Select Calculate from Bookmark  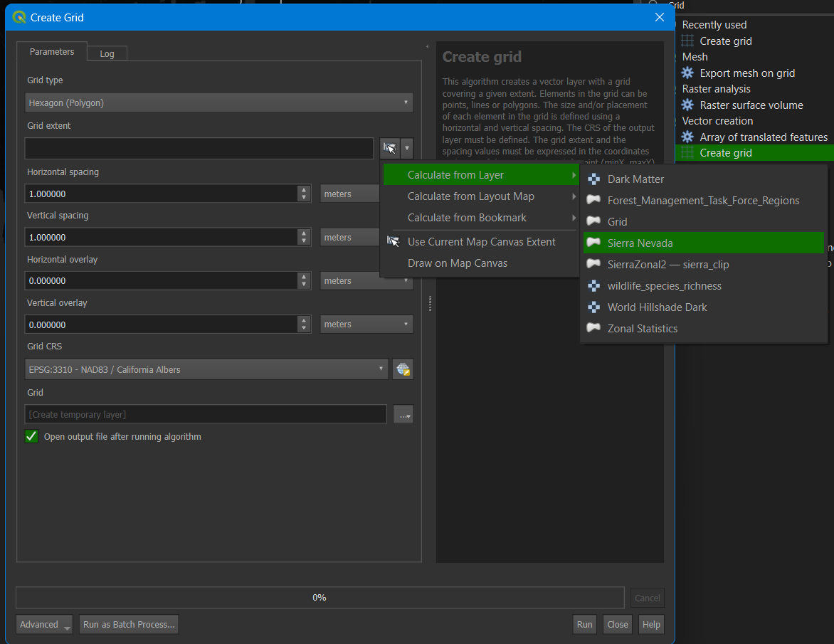click(468, 218)
